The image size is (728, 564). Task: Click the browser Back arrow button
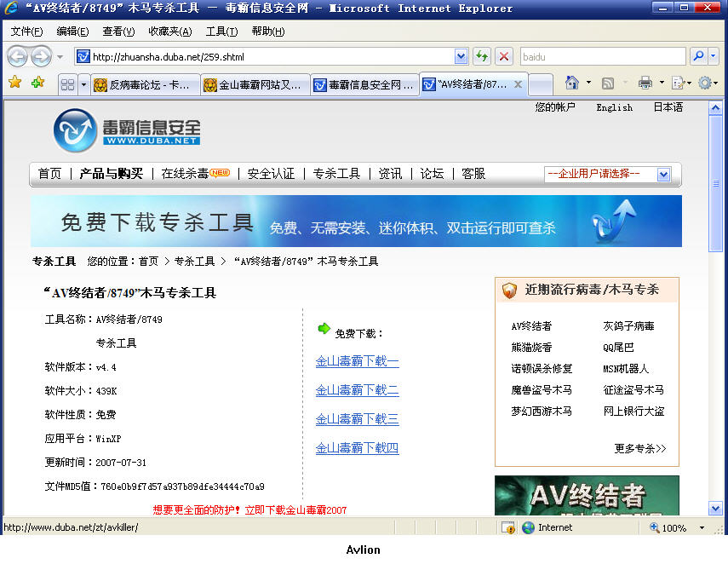(x=17, y=57)
